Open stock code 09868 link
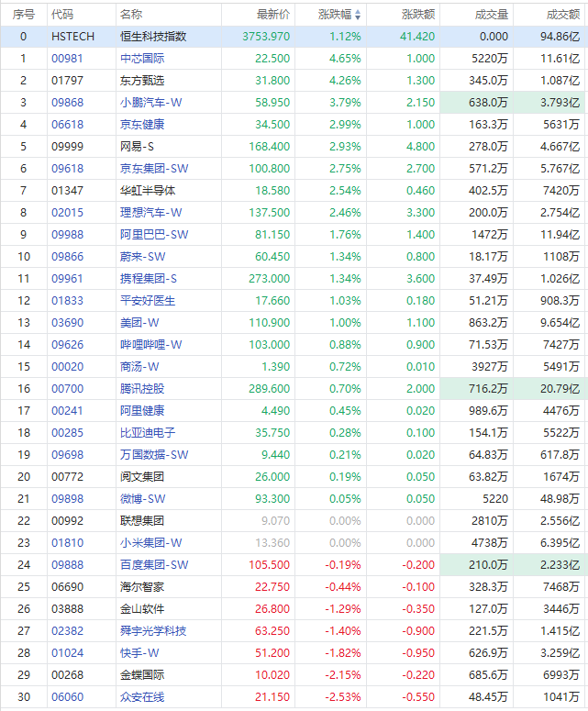 pos(67,103)
